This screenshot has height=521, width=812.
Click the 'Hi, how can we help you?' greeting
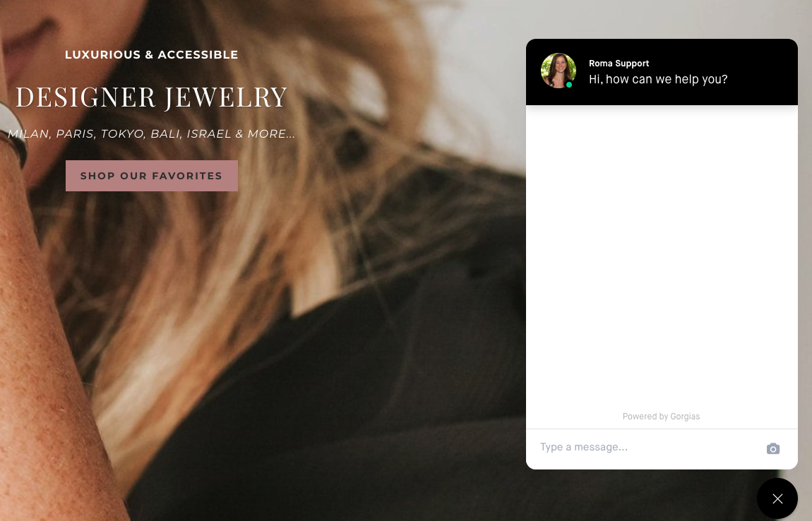(x=658, y=79)
